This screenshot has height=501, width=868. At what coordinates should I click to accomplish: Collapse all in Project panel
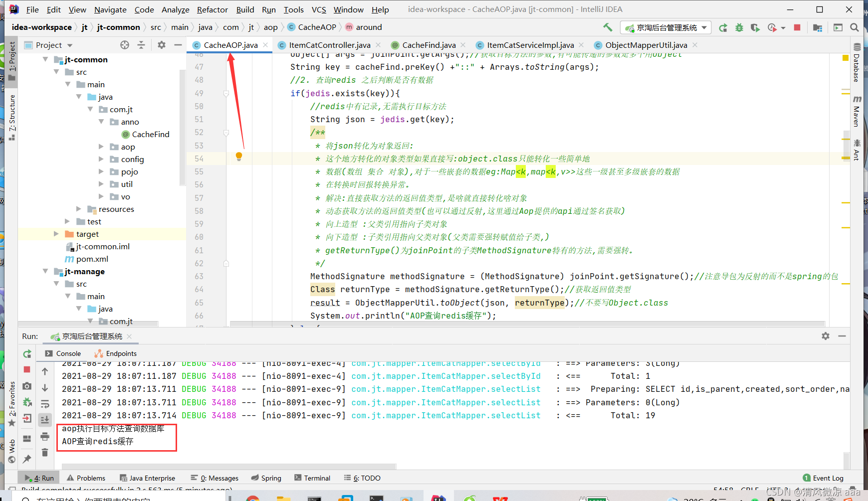141,45
